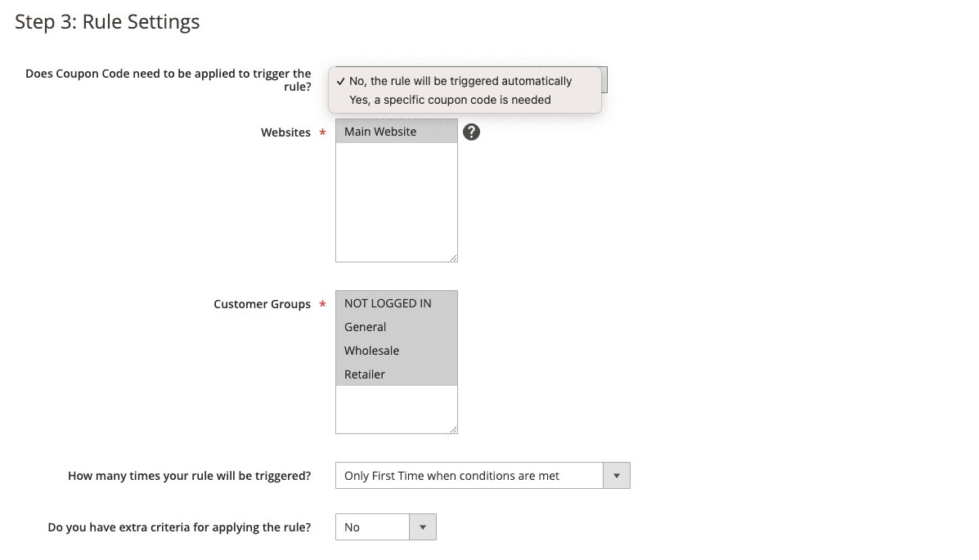Viewport: 979px width, 560px height.
Task: Select Retailer customer group
Action: (x=397, y=374)
